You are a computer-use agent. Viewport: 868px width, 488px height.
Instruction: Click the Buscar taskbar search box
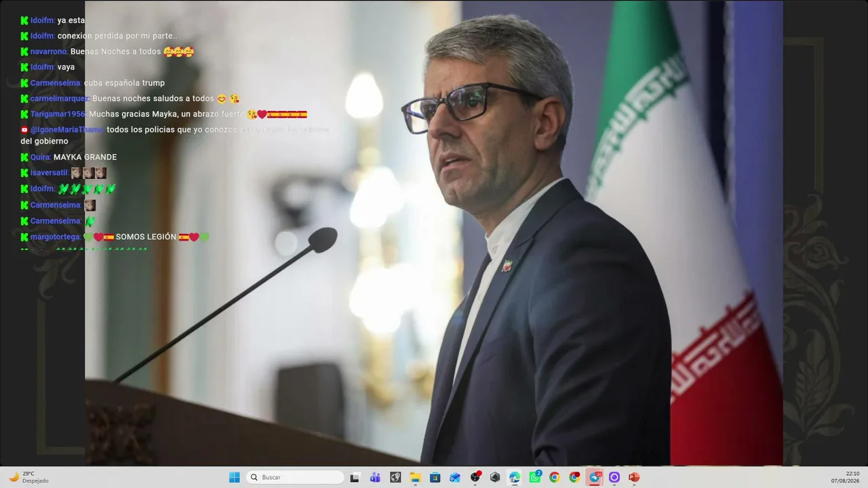(x=296, y=477)
